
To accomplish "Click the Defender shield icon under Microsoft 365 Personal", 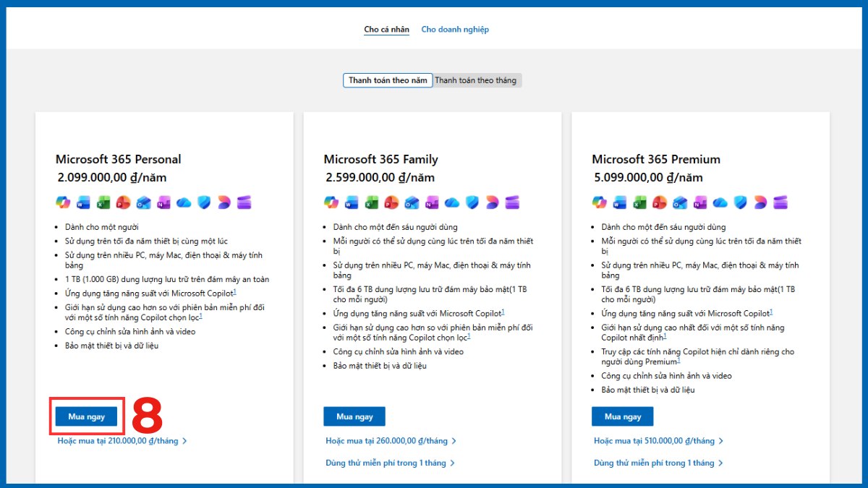I will click(204, 202).
